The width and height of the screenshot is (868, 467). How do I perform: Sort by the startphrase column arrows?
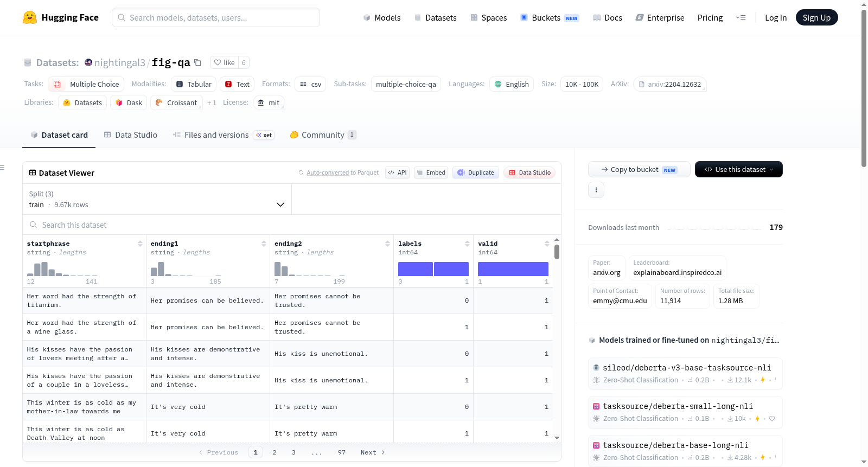click(x=140, y=244)
